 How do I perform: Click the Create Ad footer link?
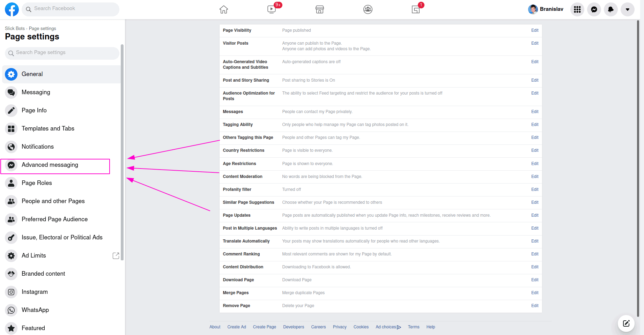click(237, 327)
